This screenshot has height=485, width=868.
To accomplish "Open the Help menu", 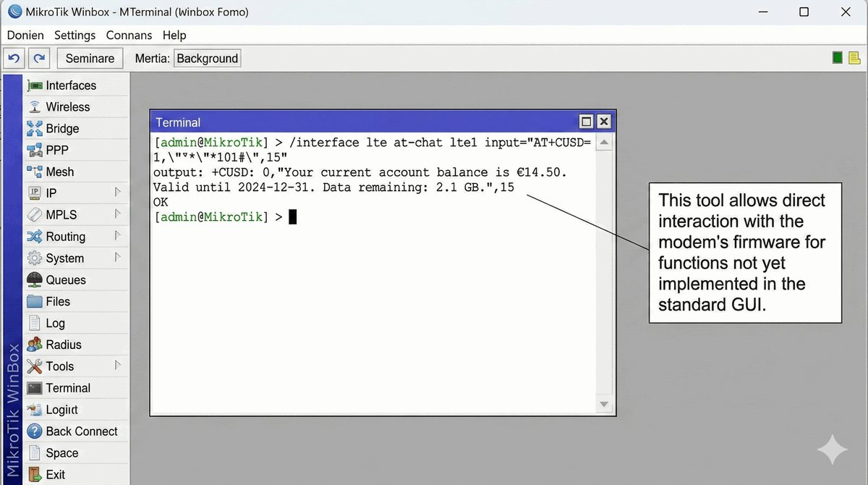I will [x=174, y=35].
